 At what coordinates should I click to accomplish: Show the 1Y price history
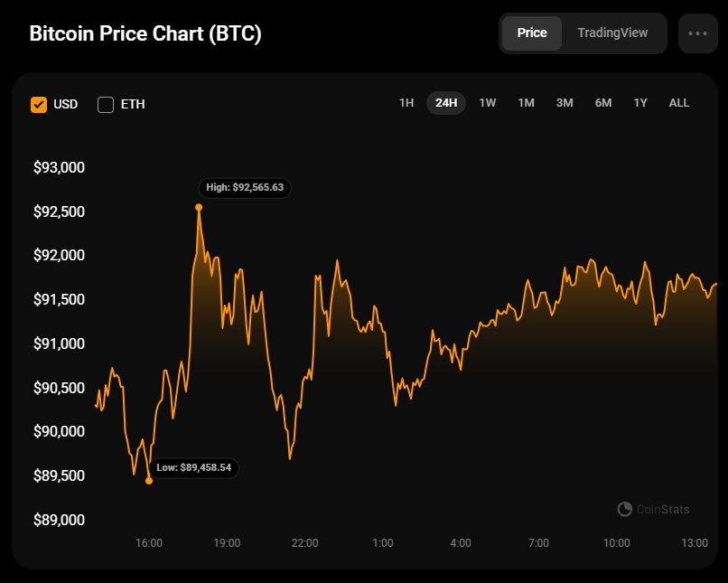[640, 103]
